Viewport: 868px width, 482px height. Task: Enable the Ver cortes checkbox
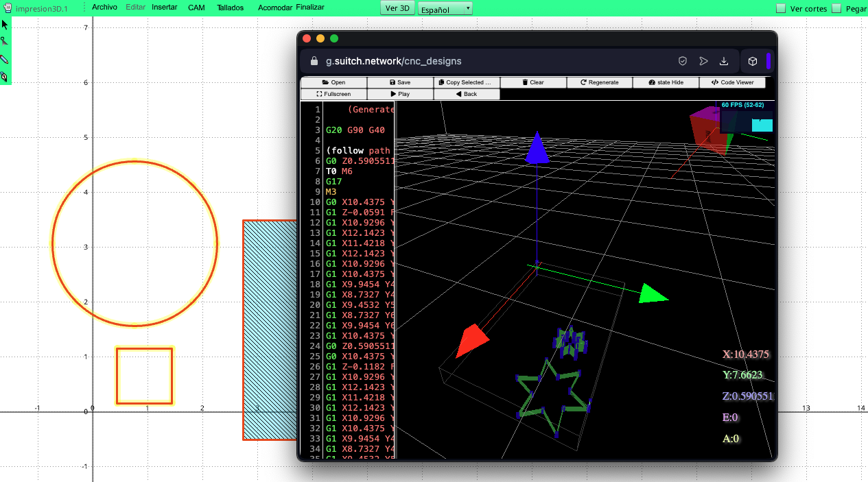[x=781, y=9]
